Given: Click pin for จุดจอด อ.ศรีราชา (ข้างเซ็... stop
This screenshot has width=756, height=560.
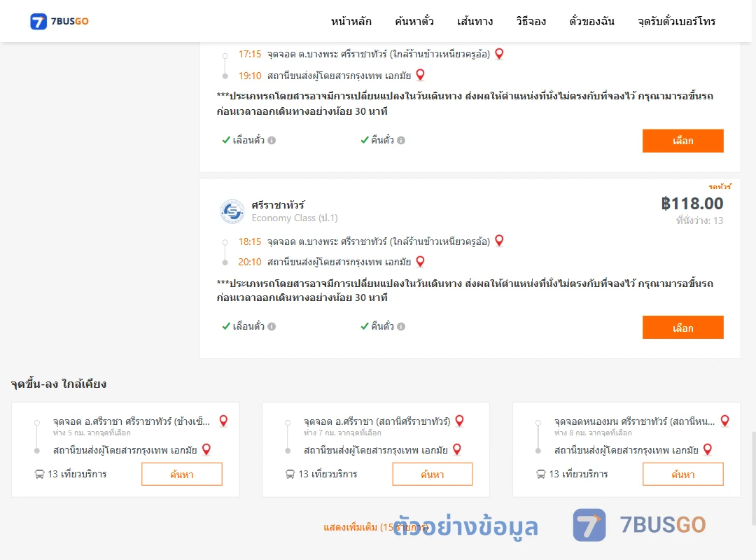Looking at the screenshot, I should [x=223, y=421].
